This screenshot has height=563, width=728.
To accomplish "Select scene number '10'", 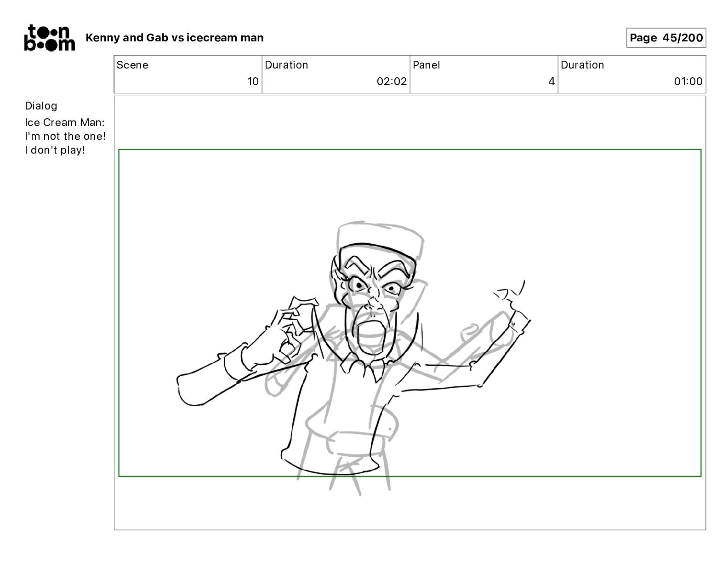I will point(253,81).
